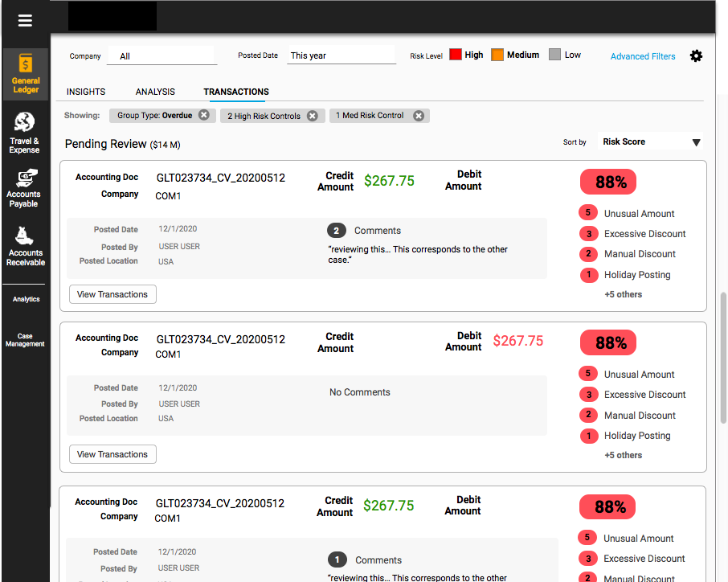Open Case Management in the sidebar
This screenshot has height=582, width=728.
(x=25, y=340)
